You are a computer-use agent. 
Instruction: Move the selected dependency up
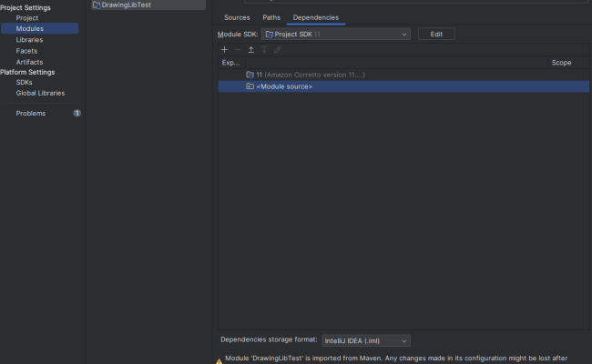click(x=250, y=49)
